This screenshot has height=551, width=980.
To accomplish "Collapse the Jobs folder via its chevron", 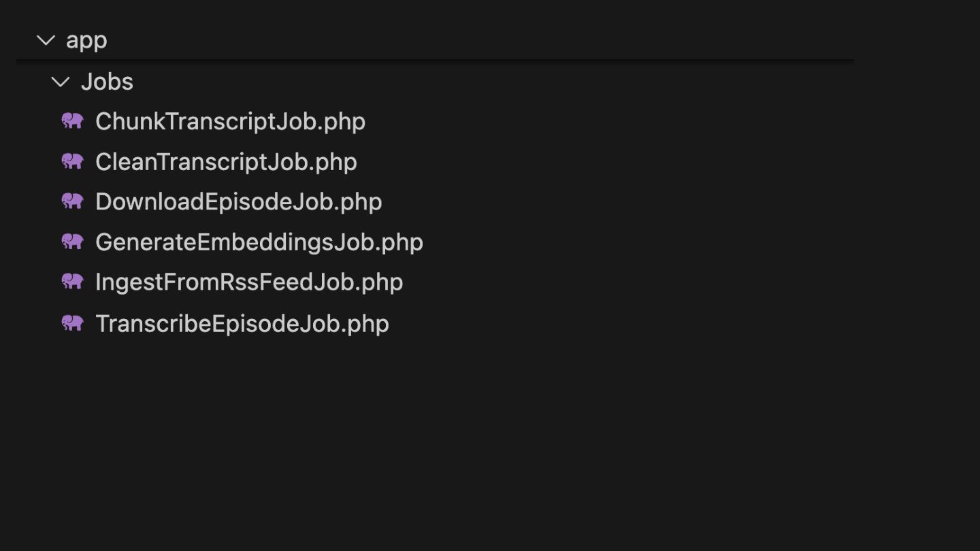I will point(61,82).
